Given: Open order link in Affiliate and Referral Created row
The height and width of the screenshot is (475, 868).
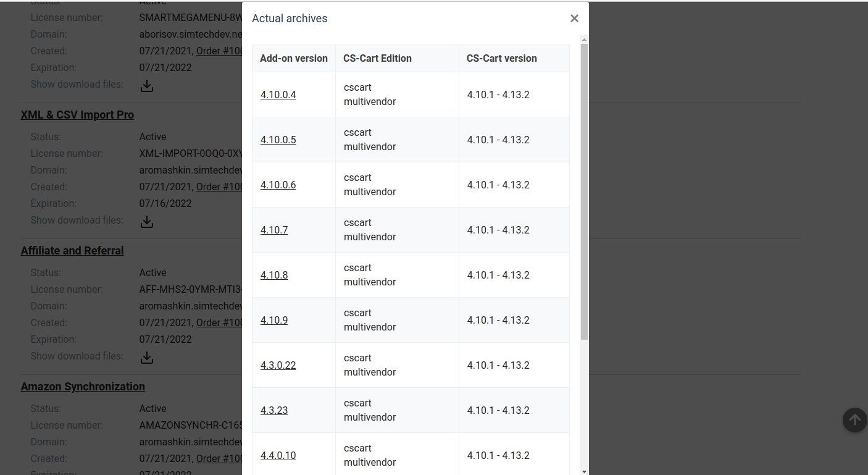Looking at the screenshot, I should pos(219,322).
